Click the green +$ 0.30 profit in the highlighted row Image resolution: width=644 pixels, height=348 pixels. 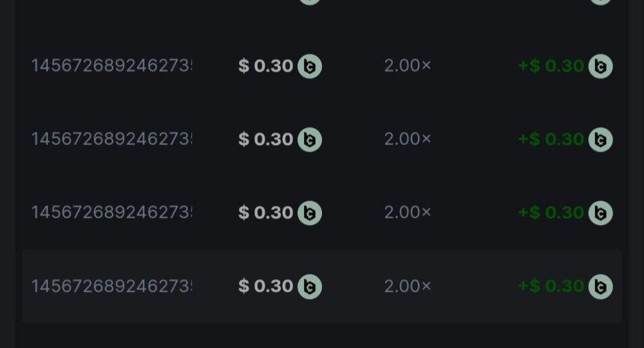coord(551,285)
